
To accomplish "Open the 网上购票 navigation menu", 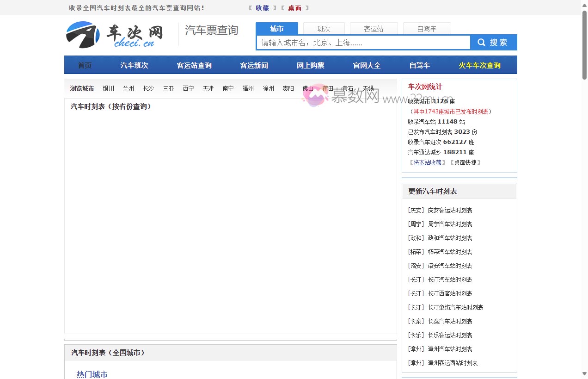I will click(x=311, y=65).
